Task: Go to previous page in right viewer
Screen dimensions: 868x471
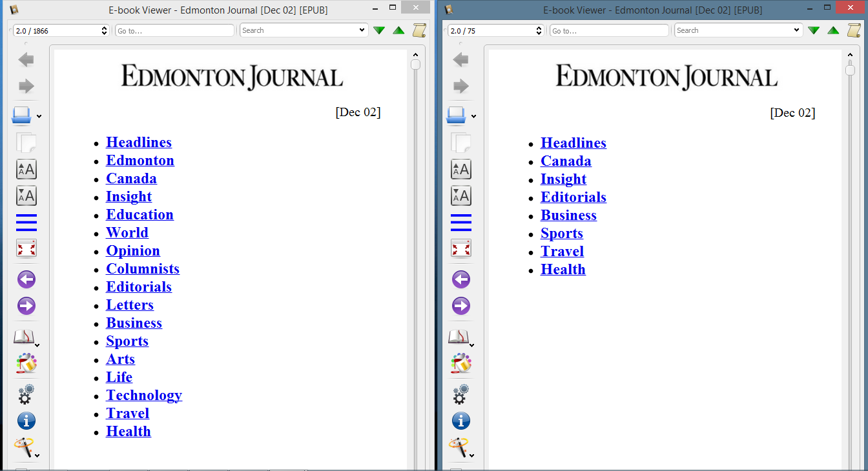Action: tap(461, 279)
